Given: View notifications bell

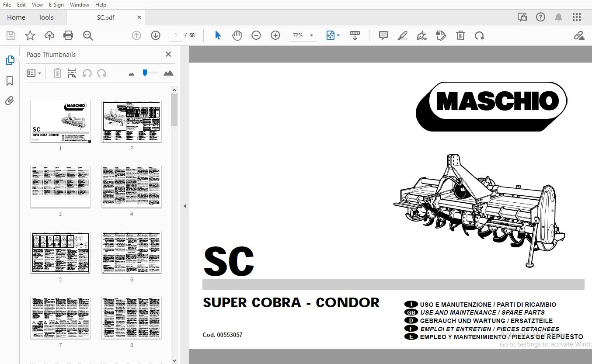Looking at the screenshot, I should click(558, 17).
